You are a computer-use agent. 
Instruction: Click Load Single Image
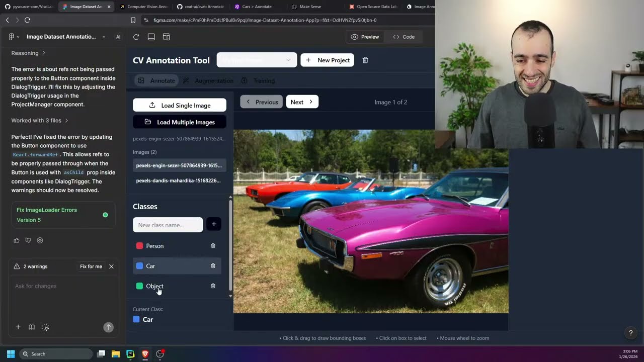pyautogui.click(x=180, y=105)
